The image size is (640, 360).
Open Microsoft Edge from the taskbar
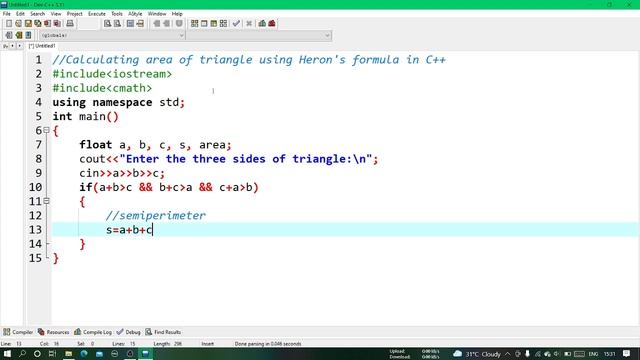84,354
